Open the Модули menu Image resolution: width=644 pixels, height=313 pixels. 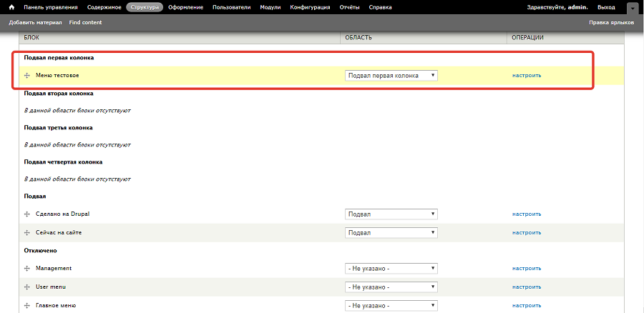[x=270, y=7]
